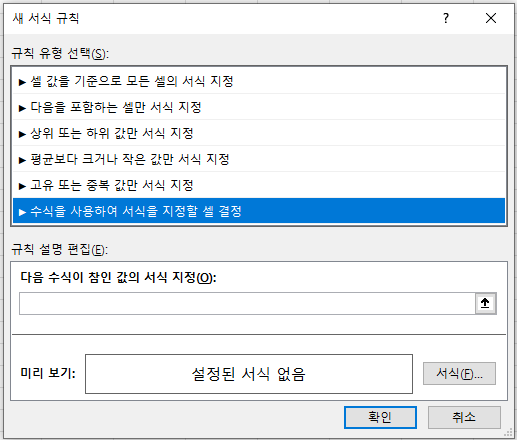Open the 서식(F)... format button
The height and width of the screenshot is (440, 517).
coord(459,374)
